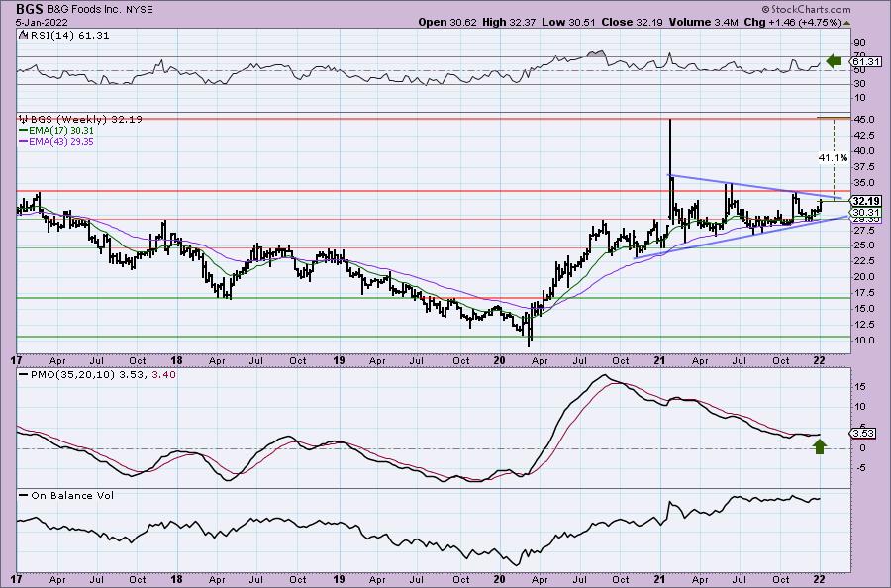Click year 20 on the price panel time axis
Screen dimensions: 891x588
500,360
